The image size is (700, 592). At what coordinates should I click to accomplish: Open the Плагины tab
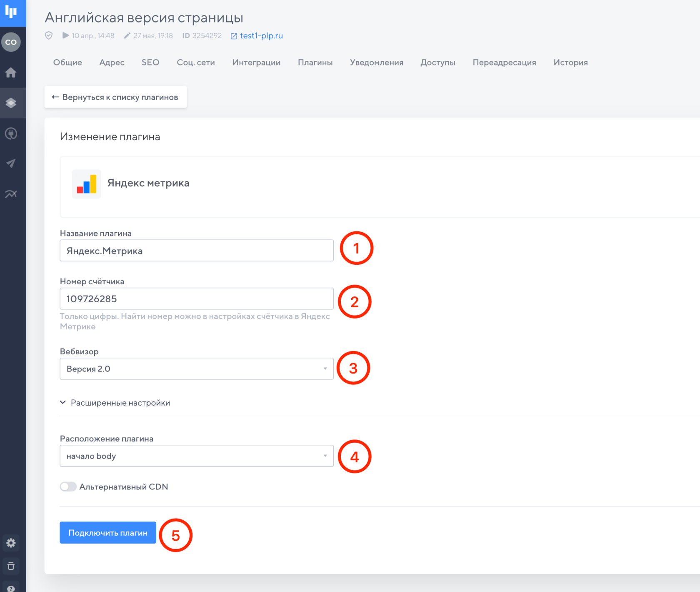[315, 63]
